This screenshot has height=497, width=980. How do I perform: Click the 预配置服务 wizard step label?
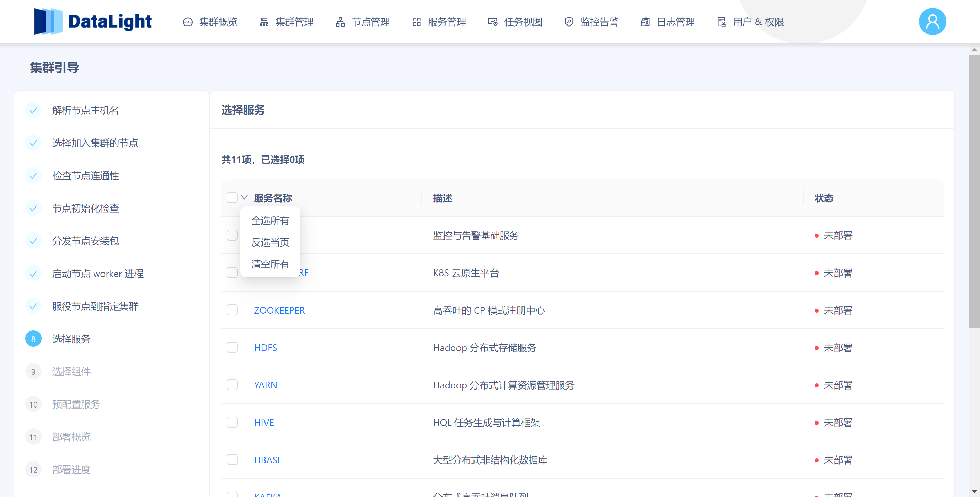76,404
